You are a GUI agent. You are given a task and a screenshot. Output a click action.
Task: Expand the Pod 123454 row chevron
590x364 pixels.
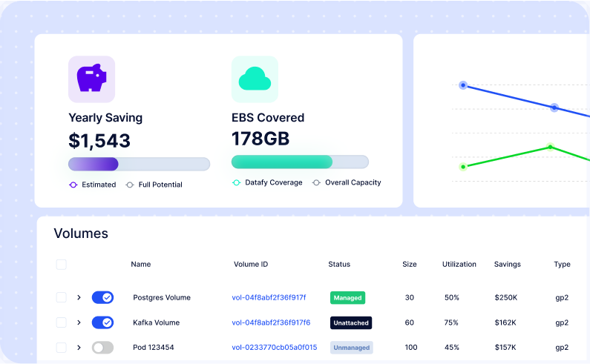coord(79,348)
